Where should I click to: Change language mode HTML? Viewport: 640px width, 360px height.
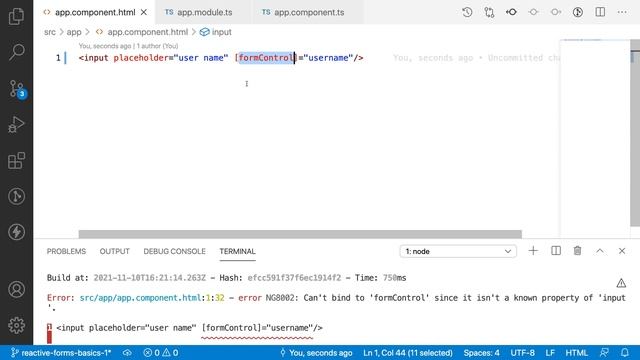pyautogui.click(x=576, y=353)
